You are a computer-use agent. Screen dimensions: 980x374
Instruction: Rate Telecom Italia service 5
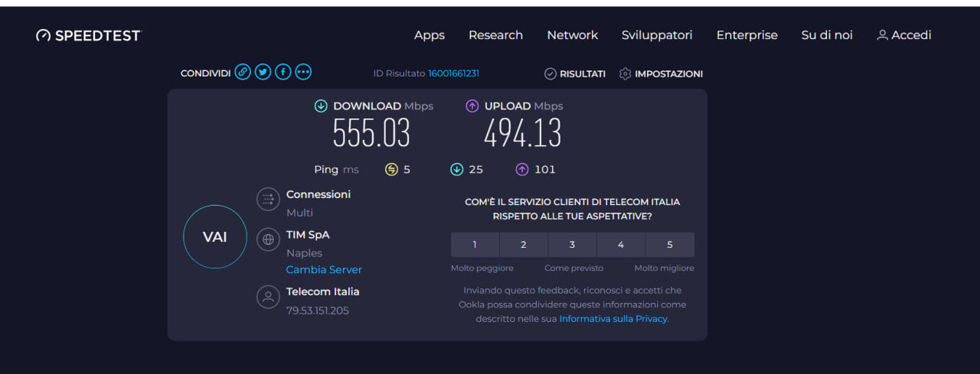pos(670,245)
